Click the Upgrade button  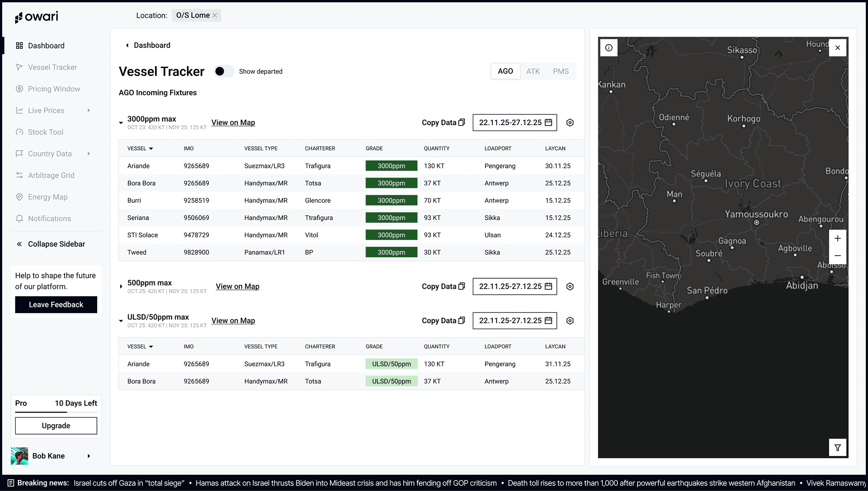pos(56,426)
